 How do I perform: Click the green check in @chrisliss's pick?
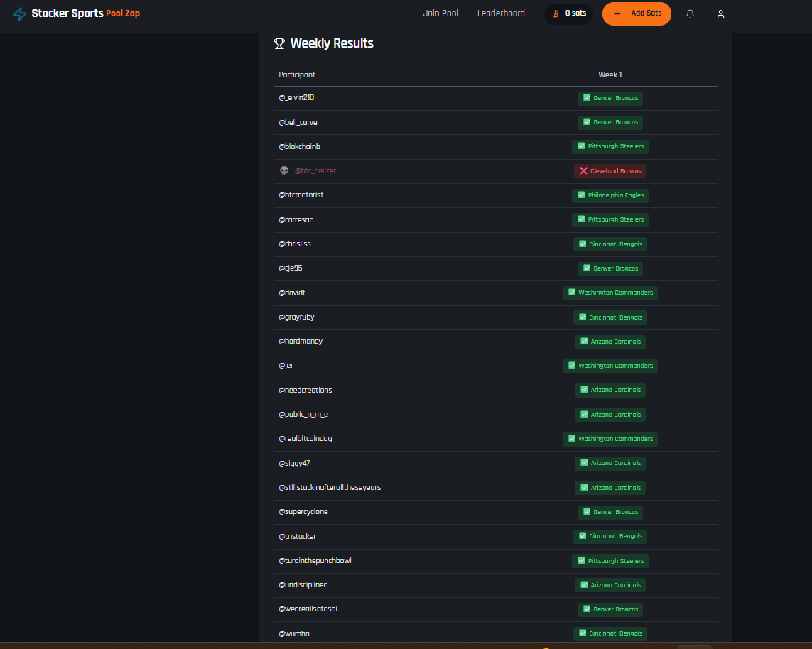[x=583, y=244]
